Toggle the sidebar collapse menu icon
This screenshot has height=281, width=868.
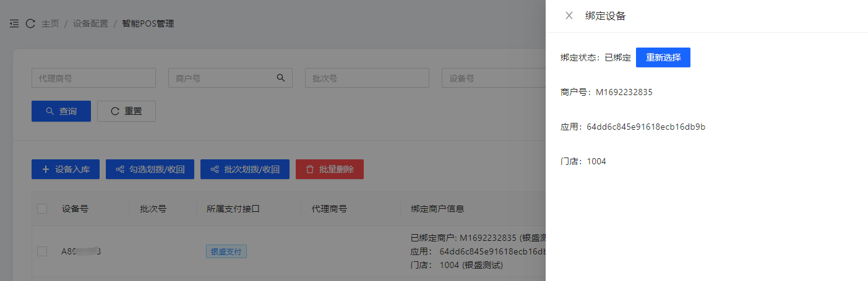tap(14, 24)
